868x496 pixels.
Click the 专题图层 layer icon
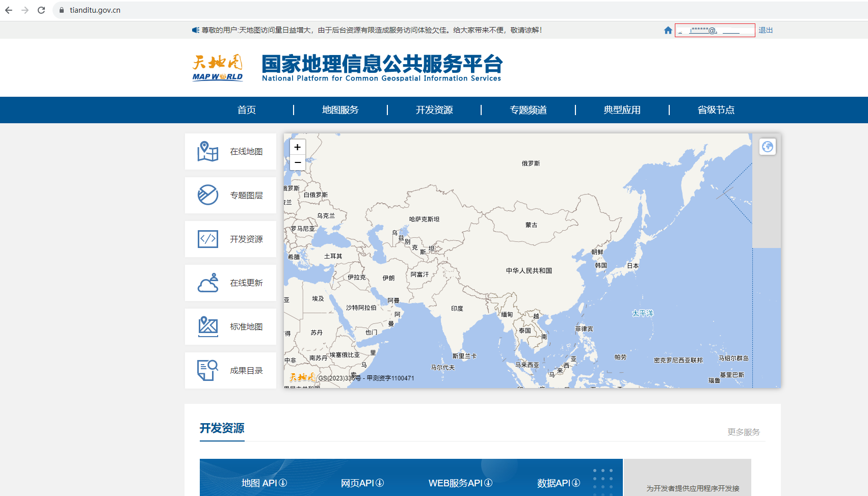(x=208, y=195)
